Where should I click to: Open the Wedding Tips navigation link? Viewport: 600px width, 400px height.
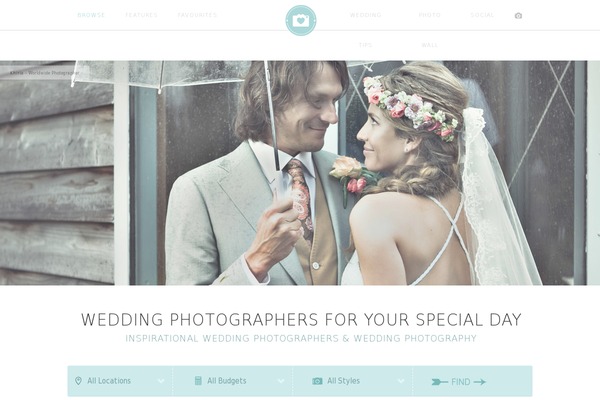click(x=365, y=30)
